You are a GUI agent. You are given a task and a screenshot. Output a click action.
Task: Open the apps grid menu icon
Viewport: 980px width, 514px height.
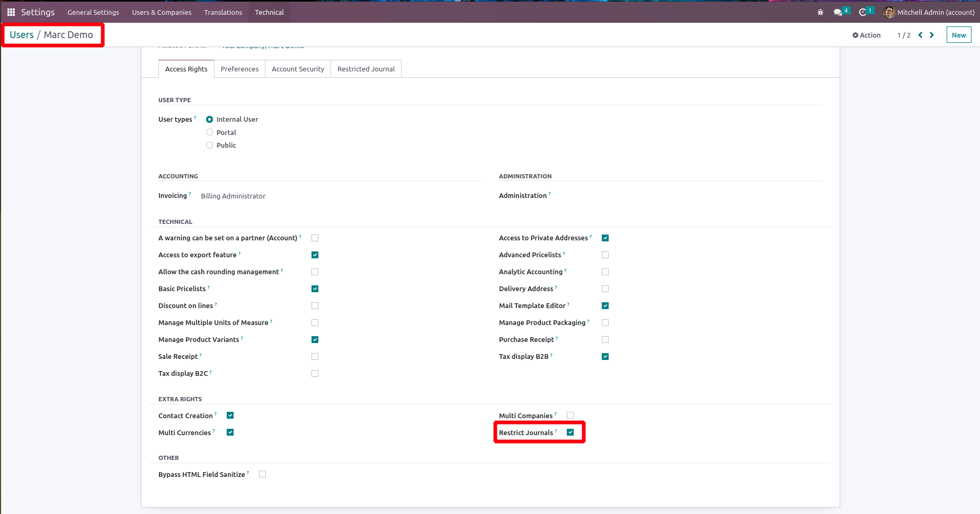point(11,12)
